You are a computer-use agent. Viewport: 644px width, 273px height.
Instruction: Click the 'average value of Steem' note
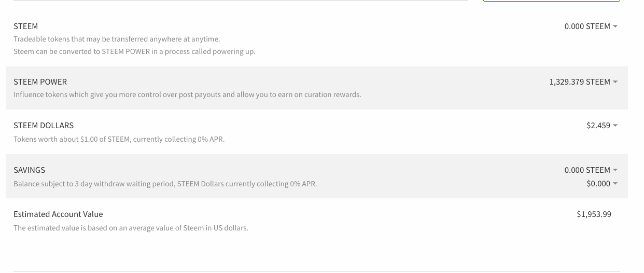(131, 228)
